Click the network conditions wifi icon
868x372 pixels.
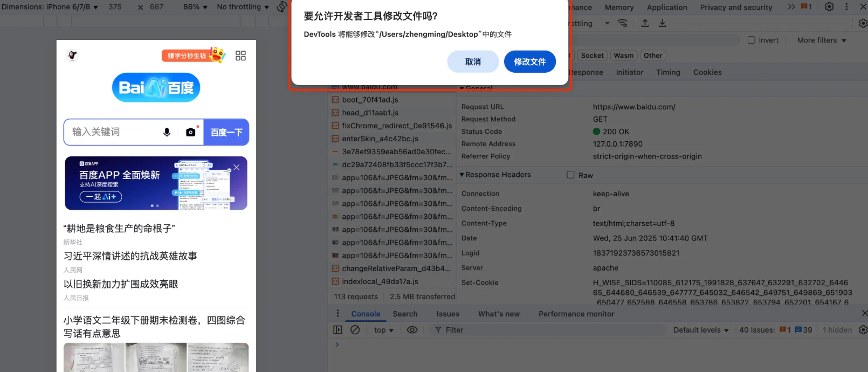622,23
